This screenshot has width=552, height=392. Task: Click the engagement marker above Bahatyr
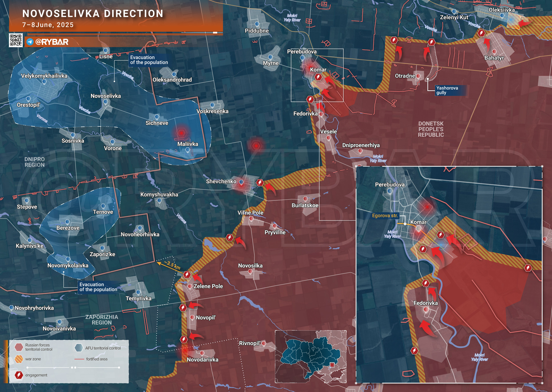481,33
